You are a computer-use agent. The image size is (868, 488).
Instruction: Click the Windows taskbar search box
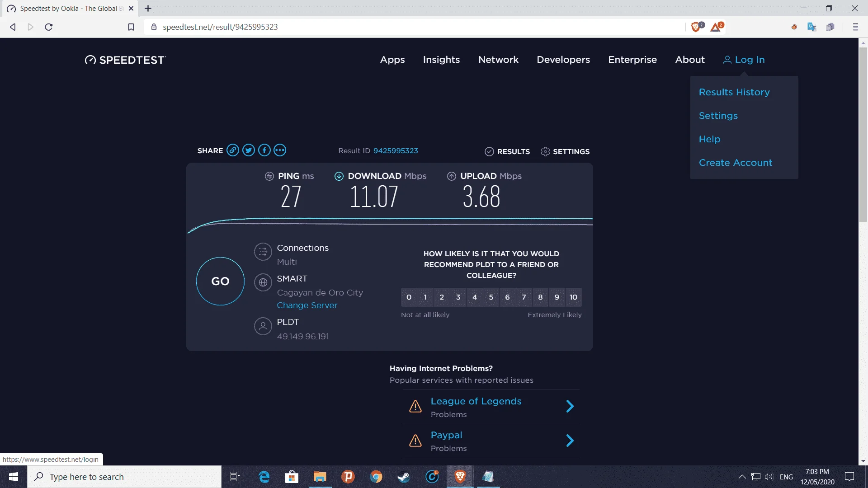coord(124,477)
